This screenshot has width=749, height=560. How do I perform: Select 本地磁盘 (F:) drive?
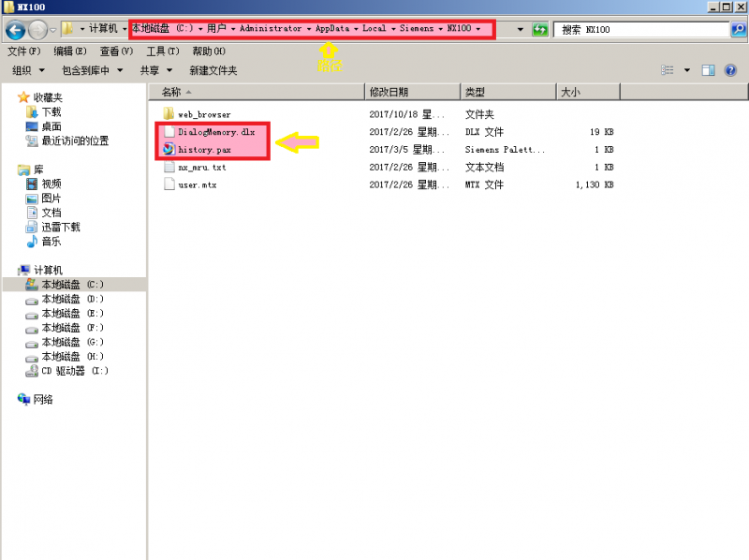[x=73, y=328]
